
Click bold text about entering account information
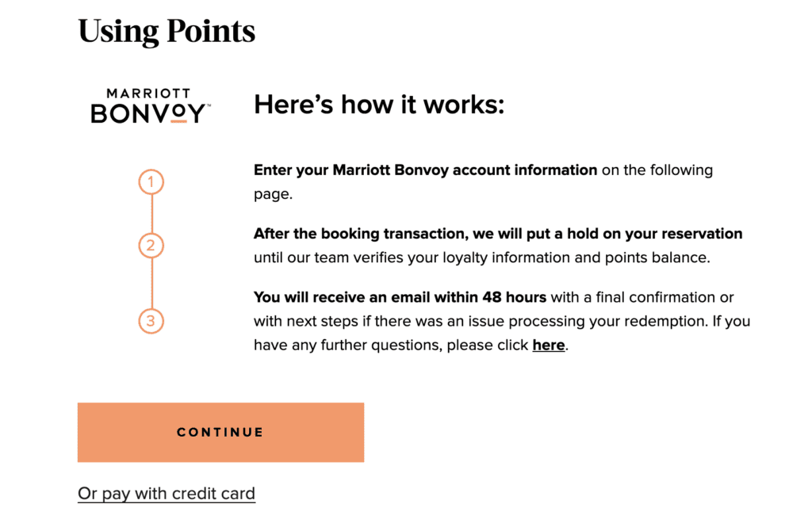pyautogui.click(x=425, y=170)
